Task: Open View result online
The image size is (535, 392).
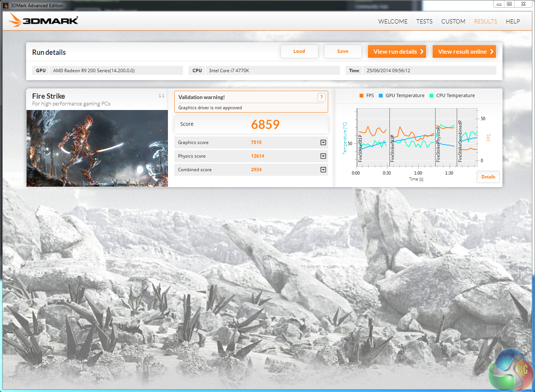Action: point(464,51)
